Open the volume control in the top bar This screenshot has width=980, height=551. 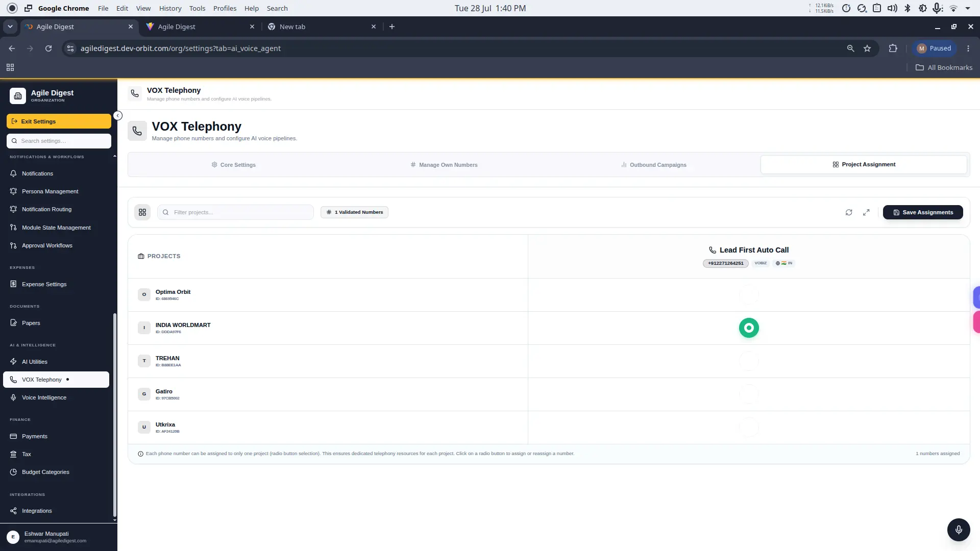coord(892,8)
